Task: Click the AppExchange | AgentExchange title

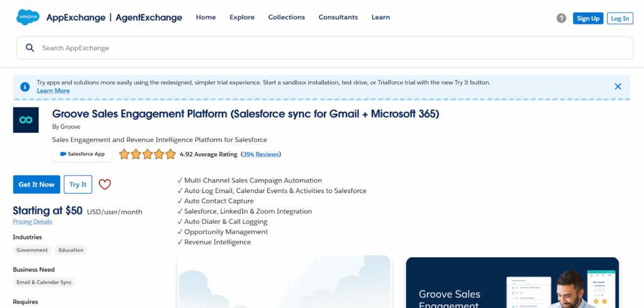Action: [114, 18]
